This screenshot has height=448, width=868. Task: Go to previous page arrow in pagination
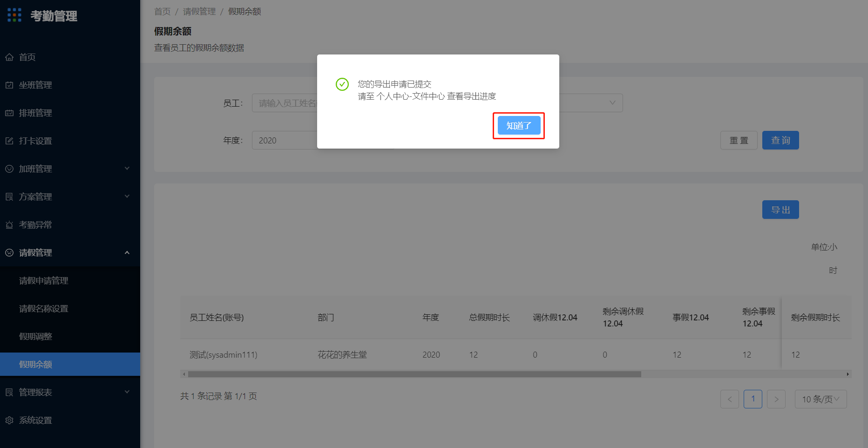tap(730, 399)
